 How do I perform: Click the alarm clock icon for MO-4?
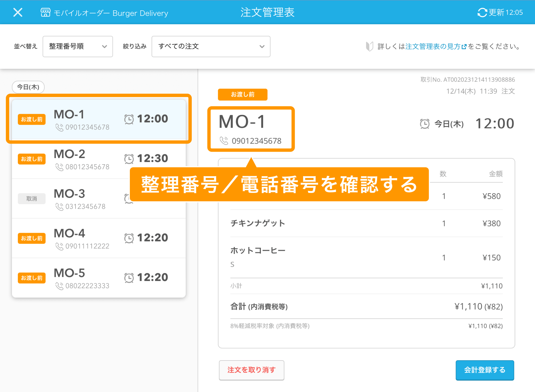[x=129, y=238]
